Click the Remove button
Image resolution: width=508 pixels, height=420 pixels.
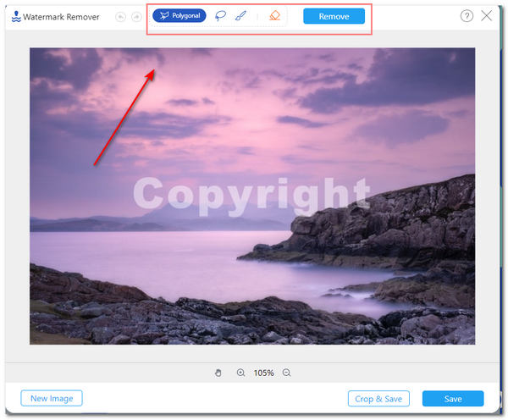334,16
